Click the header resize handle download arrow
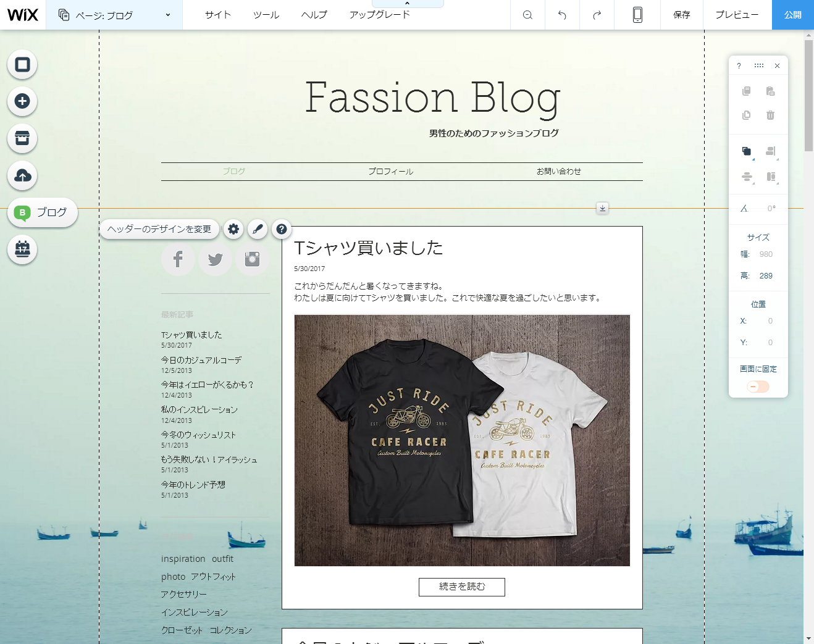This screenshot has width=814, height=644. click(603, 208)
